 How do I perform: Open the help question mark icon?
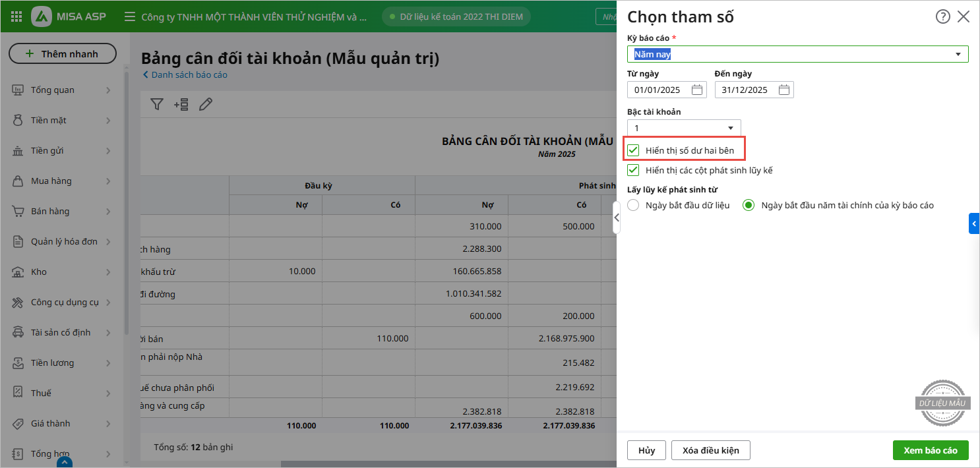tap(942, 17)
